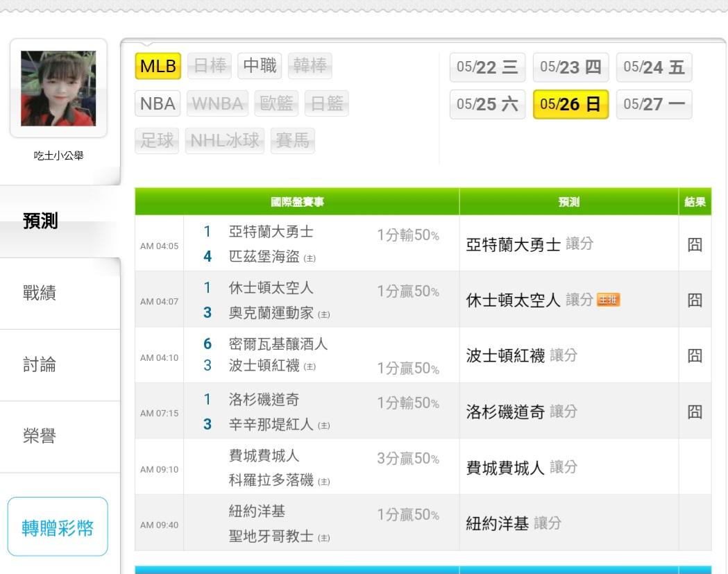The height and width of the screenshot is (574, 728).
Task: Click game time AM 09:10
Action: (x=159, y=469)
